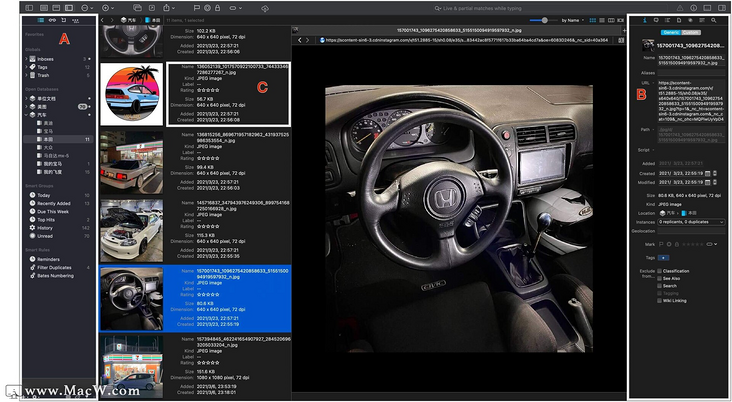The height and width of the screenshot is (402, 732).
Task: Toggle the unread circle icon in toolbar
Action: [207, 8]
